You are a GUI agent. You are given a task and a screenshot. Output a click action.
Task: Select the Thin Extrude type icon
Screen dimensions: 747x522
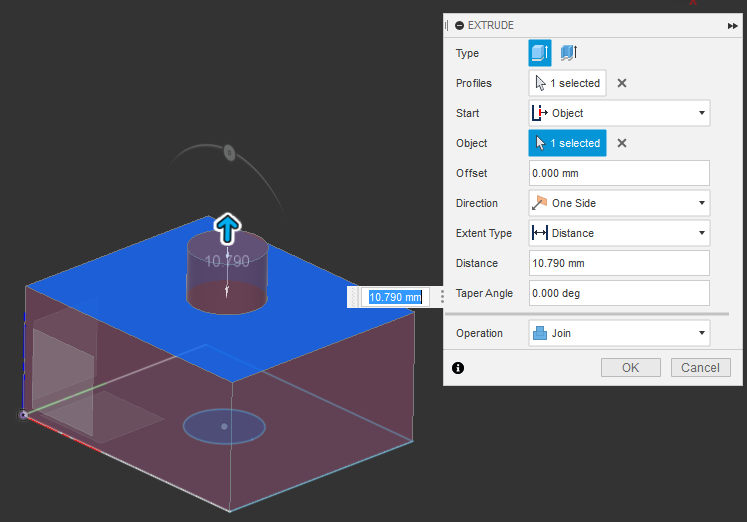point(569,52)
